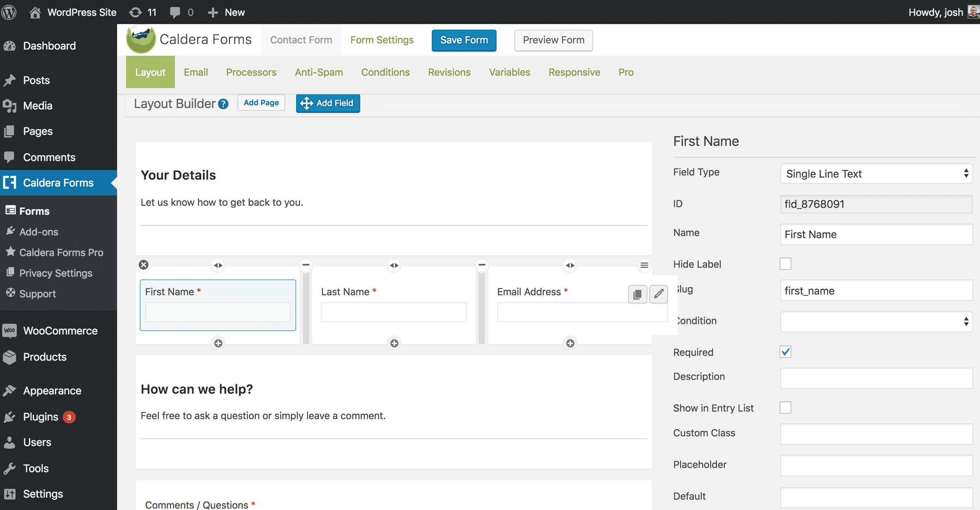Toggle the Hide Label checkbox
Viewport: 980px width, 510px height.
[785, 264]
